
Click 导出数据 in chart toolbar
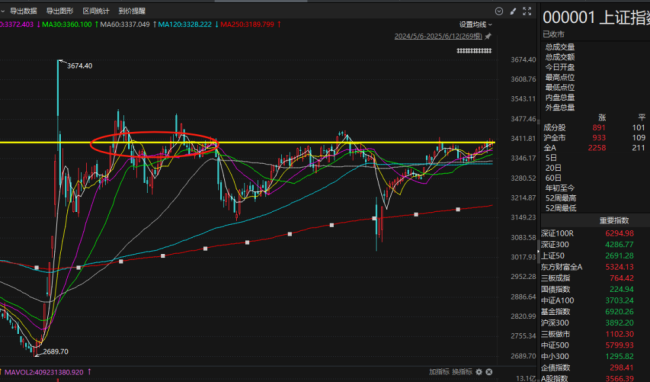coord(23,11)
